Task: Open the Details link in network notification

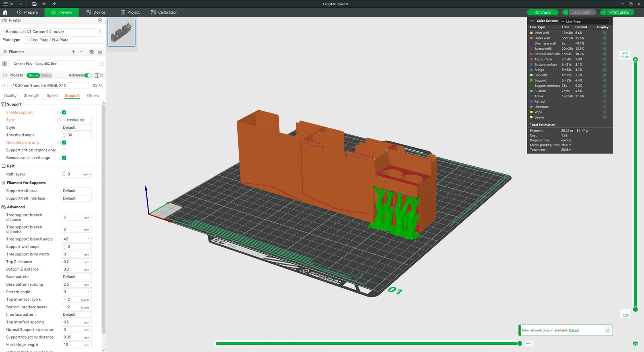Action: [x=574, y=330]
